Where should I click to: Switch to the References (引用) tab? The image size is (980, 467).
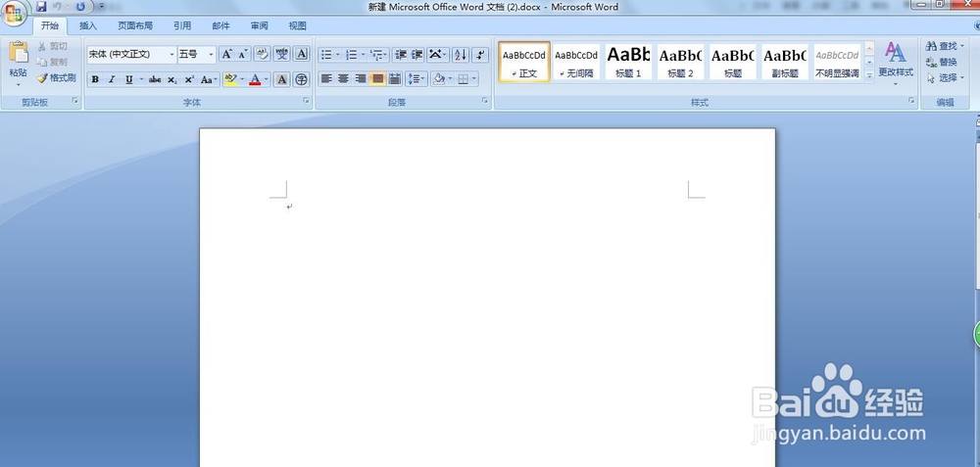(182, 25)
